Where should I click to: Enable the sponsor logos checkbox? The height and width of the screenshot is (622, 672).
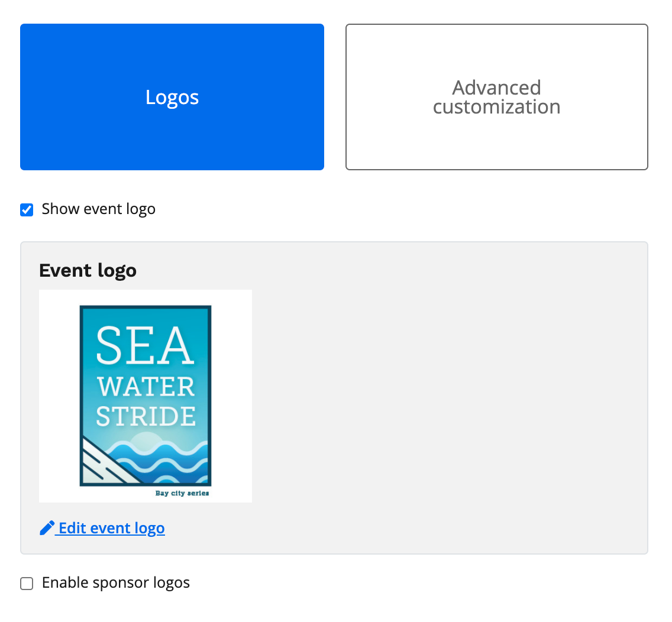coord(27,584)
